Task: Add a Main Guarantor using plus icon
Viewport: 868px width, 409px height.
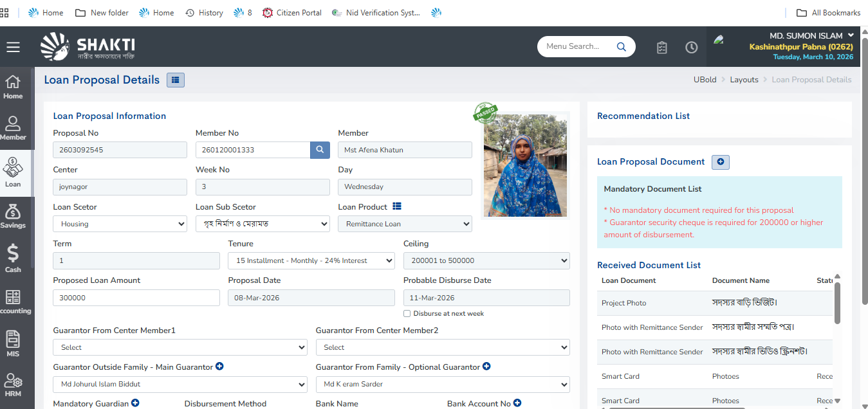Action: 219,367
